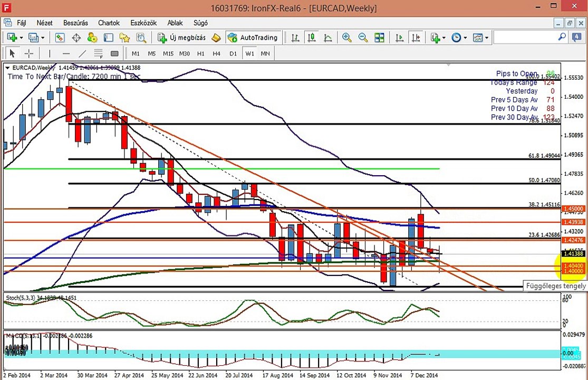Click the Templates chart icon

click(x=478, y=37)
